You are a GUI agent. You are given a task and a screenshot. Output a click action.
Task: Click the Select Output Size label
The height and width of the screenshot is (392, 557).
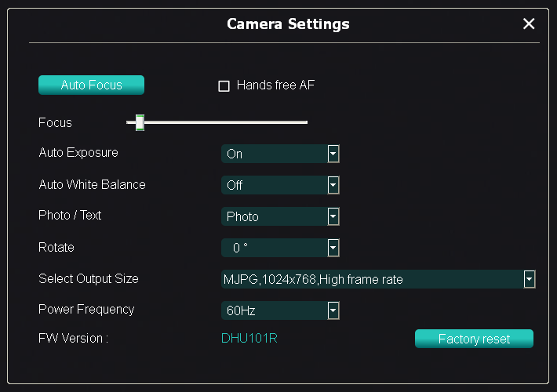coord(89,279)
